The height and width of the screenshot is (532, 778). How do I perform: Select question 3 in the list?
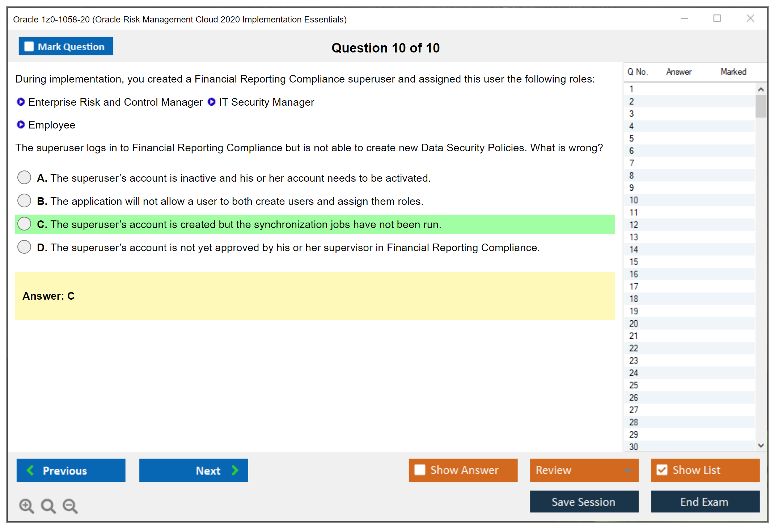point(689,114)
